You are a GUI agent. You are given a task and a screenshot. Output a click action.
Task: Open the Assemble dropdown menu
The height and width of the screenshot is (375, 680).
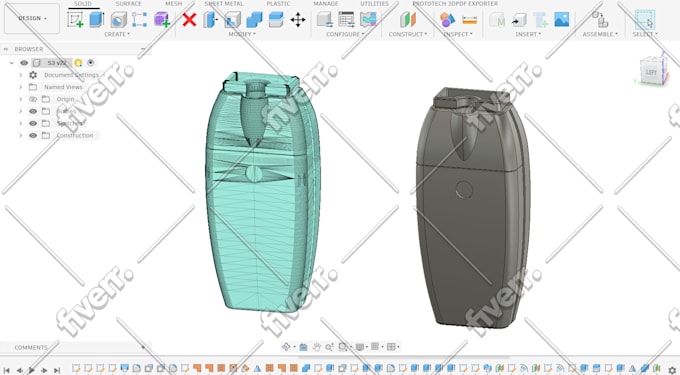point(600,34)
